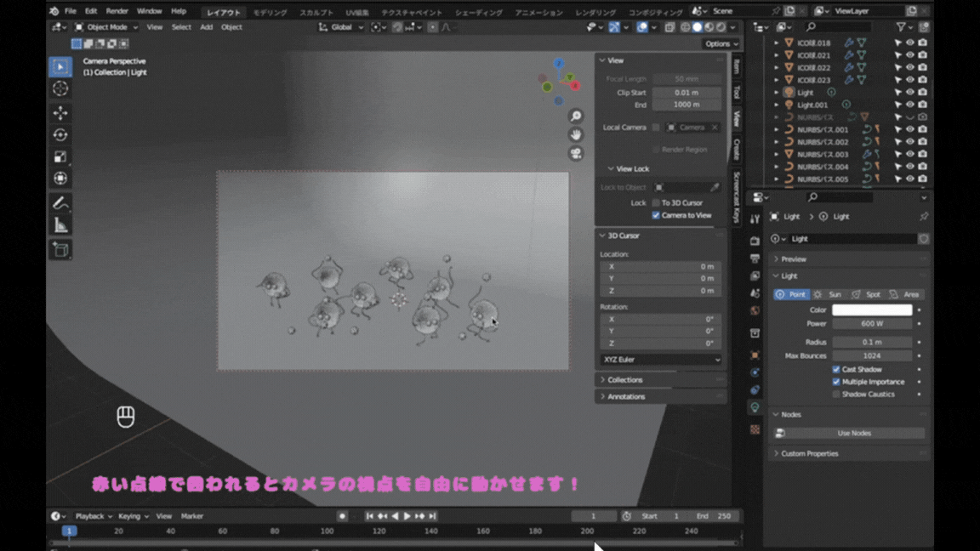The width and height of the screenshot is (980, 551).
Task: Select the Measure tool
Action: [60, 225]
